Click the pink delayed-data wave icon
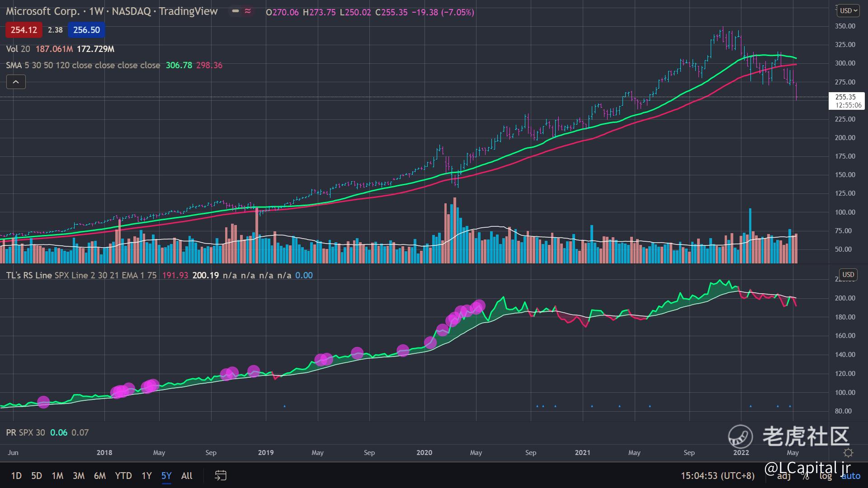 tap(248, 12)
